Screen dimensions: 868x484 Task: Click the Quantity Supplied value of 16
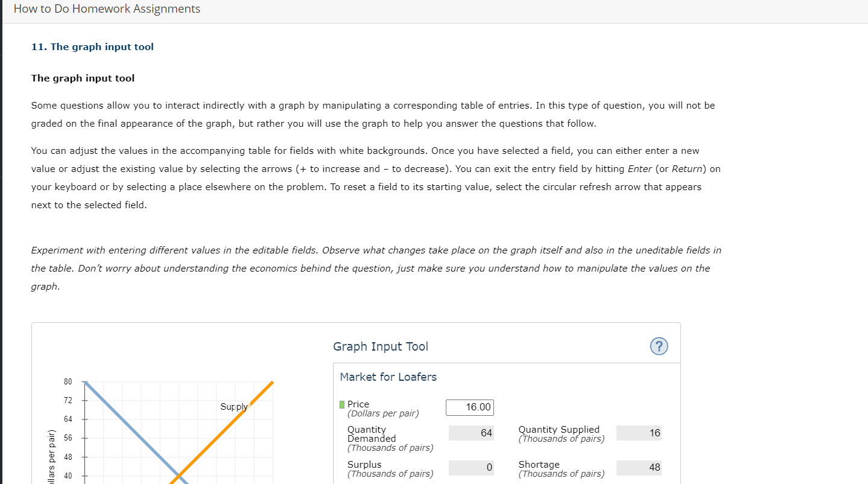[638, 433]
